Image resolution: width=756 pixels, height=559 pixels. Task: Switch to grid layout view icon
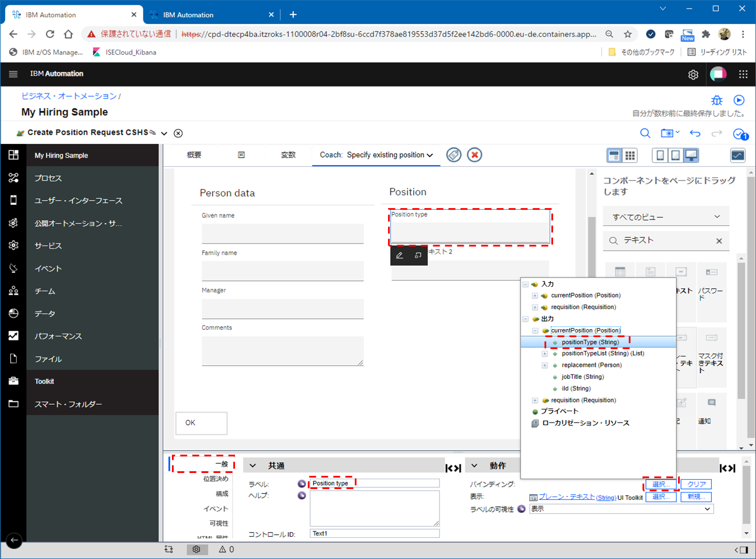pyautogui.click(x=630, y=155)
